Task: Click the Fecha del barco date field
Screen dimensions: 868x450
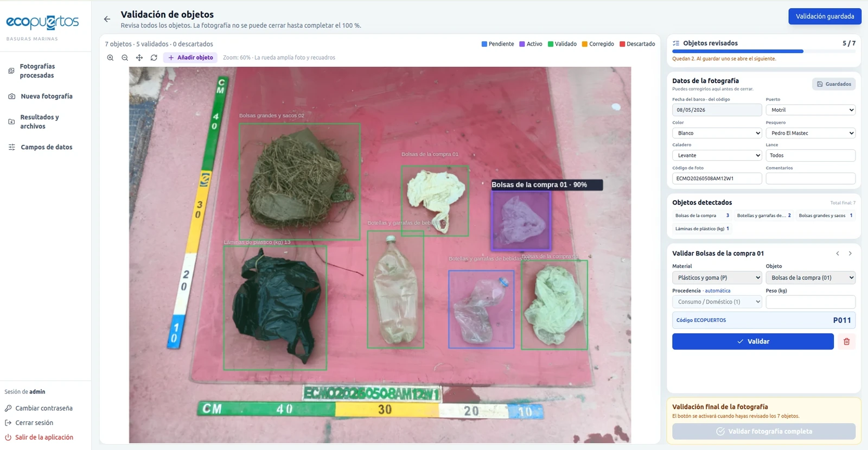Action: click(x=717, y=110)
